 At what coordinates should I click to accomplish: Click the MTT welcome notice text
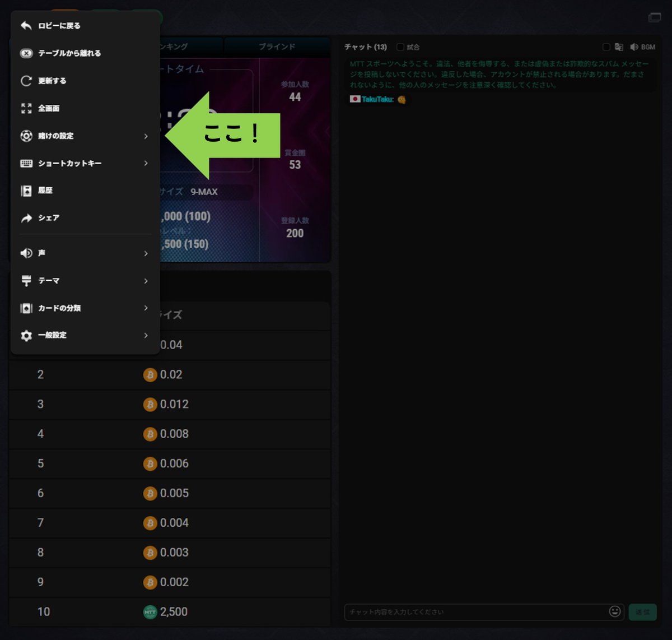pos(498,75)
